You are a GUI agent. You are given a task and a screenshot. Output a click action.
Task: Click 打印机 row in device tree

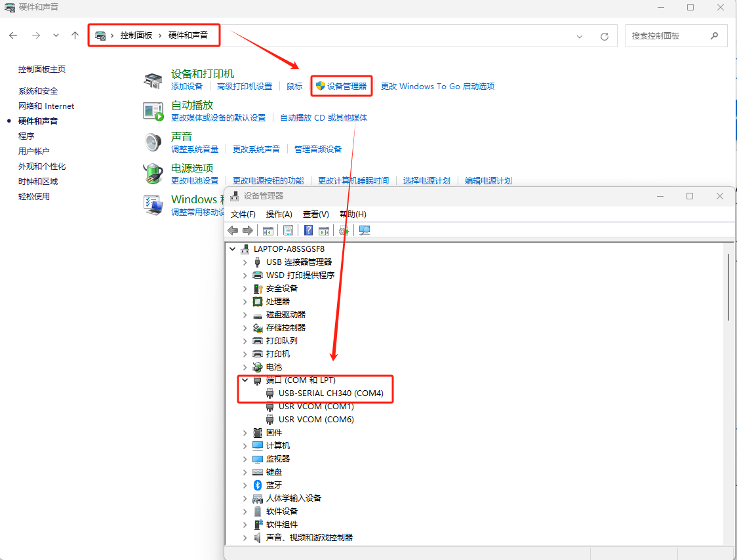(278, 354)
